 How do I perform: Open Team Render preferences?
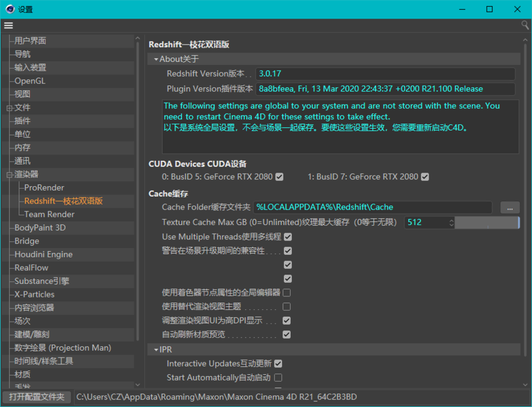tap(49, 215)
